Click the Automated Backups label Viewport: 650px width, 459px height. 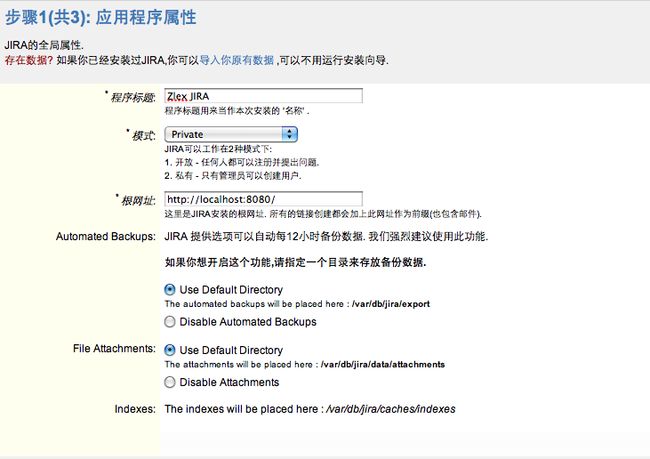[106, 236]
